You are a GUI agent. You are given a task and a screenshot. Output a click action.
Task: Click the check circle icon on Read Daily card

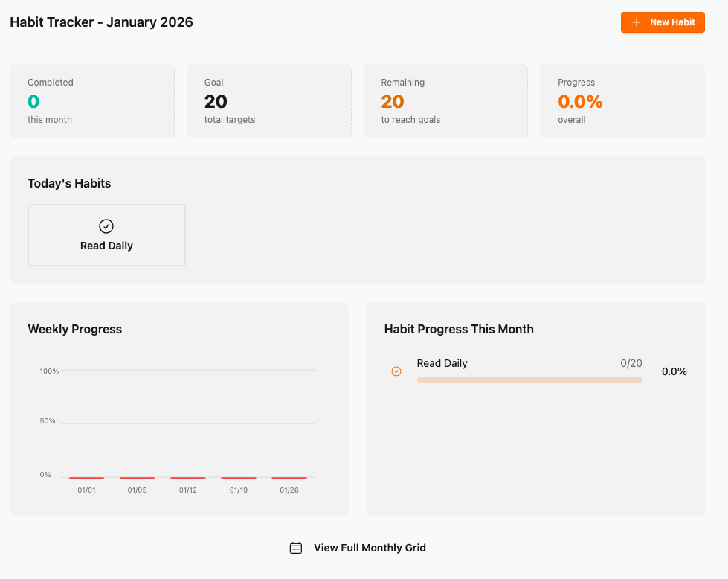click(x=106, y=225)
